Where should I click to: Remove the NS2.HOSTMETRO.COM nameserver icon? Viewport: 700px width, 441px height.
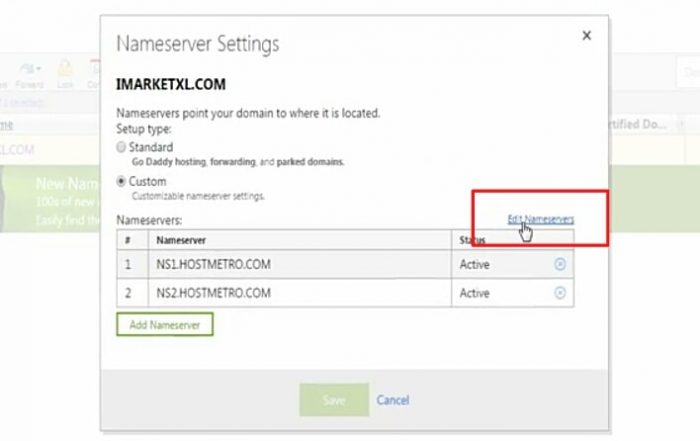click(x=560, y=293)
